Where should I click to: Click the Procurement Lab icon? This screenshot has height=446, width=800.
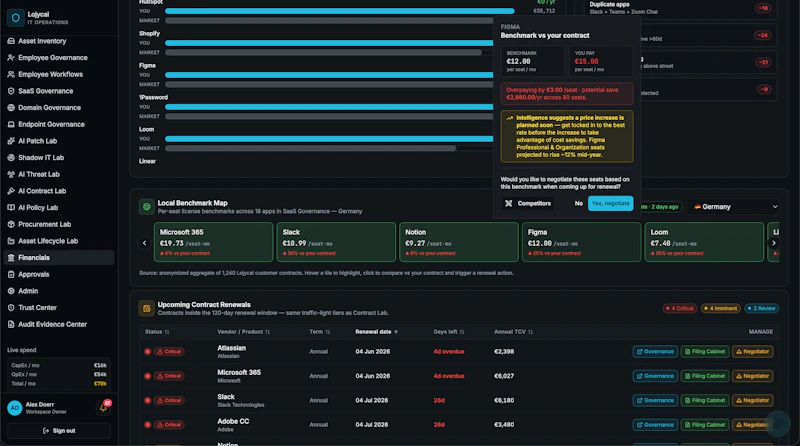coord(11,225)
